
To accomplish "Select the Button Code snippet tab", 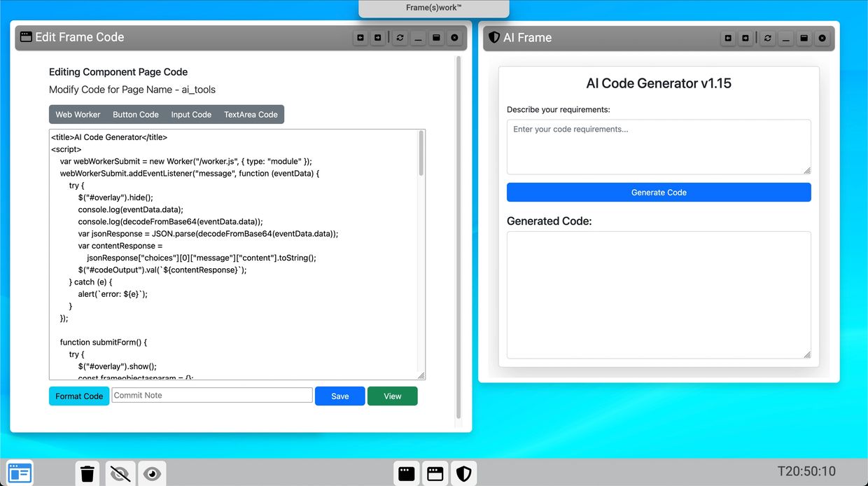I will click(136, 115).
